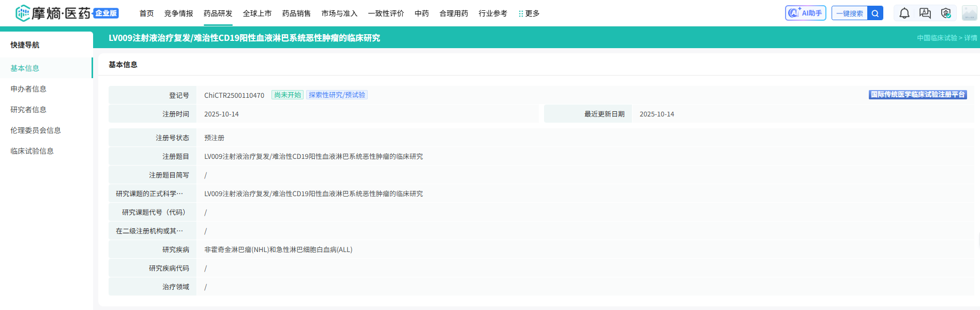Click the Moshang Pharma (摩熵医药) logo
The width and height of the screenshot is (980, 310).
[x=53, y=13]
